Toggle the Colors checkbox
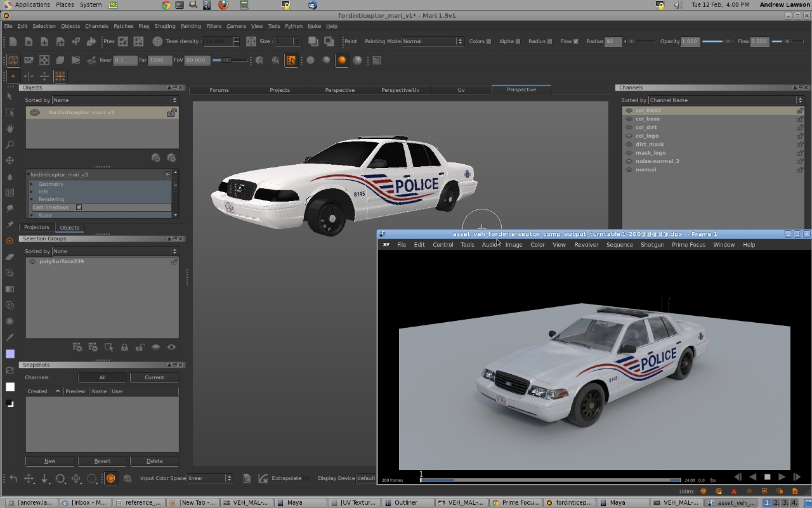This screenshot has width=812, height=508. [x=488, y=41]
